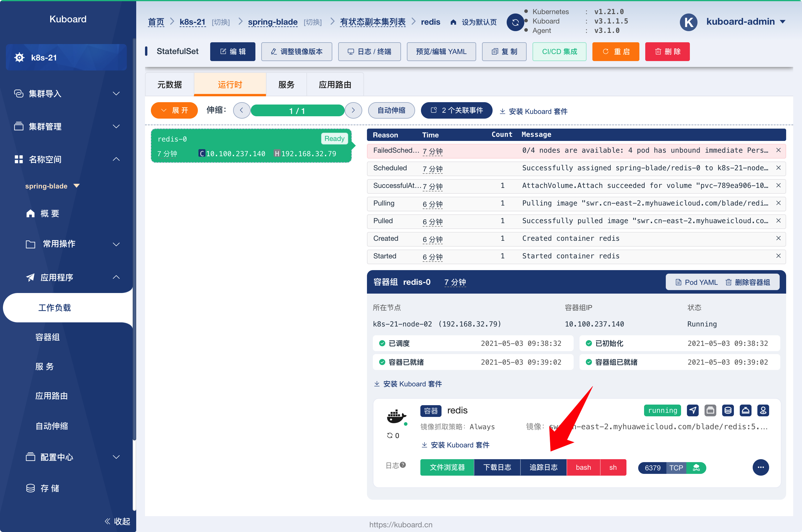
Task: Click the database stack icon in redis container
Action: pyautogui.click(x=728, y=410)
